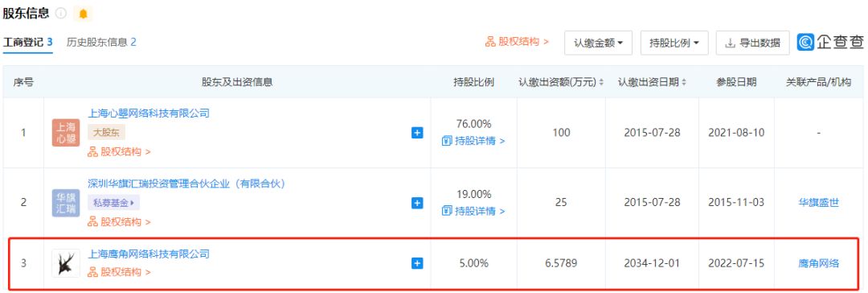This screenshot has width=868, height=293.
Task: Open the 持股比例 dropdown
Action: tap(674, 43)
